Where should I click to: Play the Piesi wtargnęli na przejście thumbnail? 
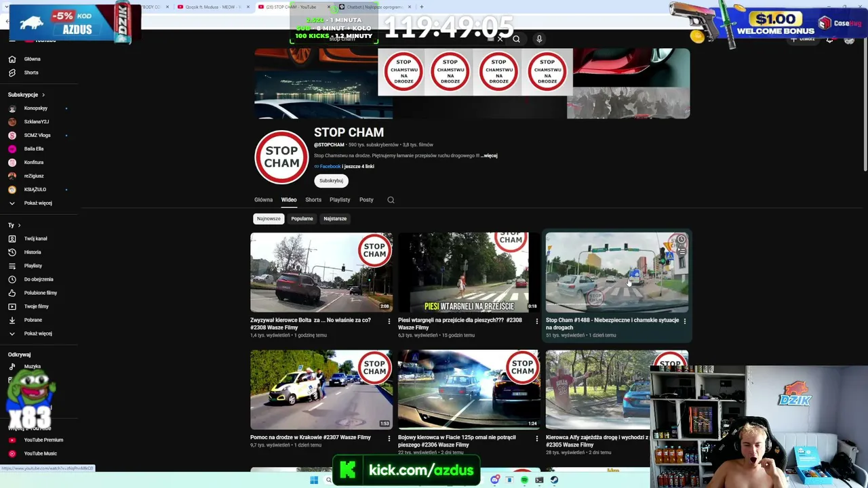469,272
